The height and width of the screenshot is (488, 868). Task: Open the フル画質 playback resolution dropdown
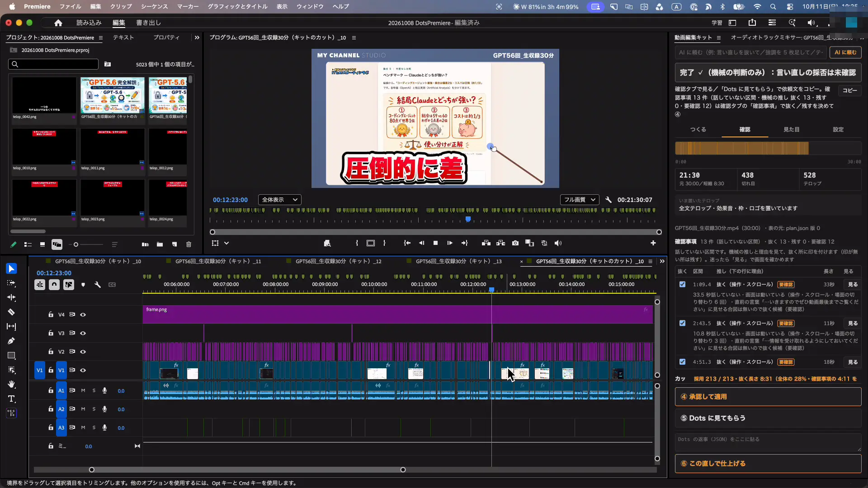coord(580,200)
